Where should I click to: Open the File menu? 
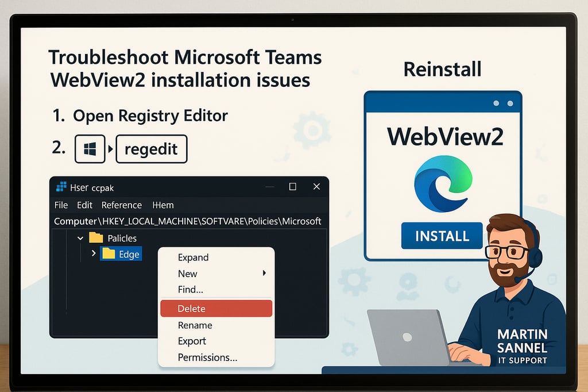[61, 205]
